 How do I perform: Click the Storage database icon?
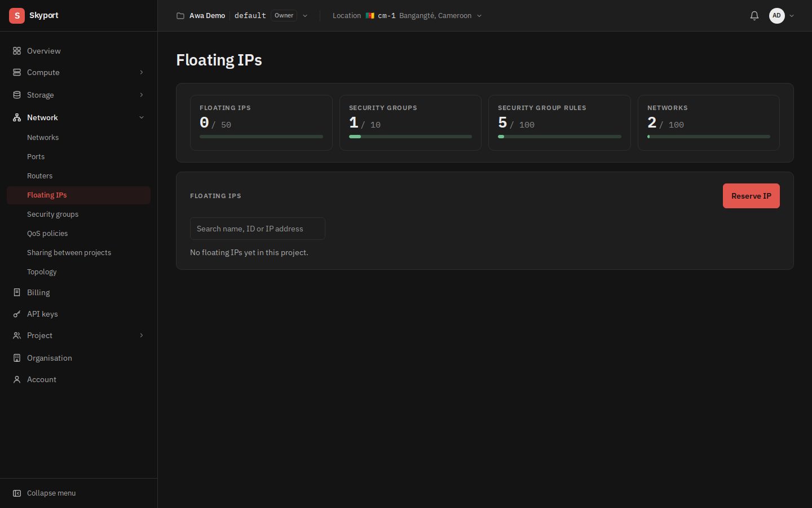point(17,95)
